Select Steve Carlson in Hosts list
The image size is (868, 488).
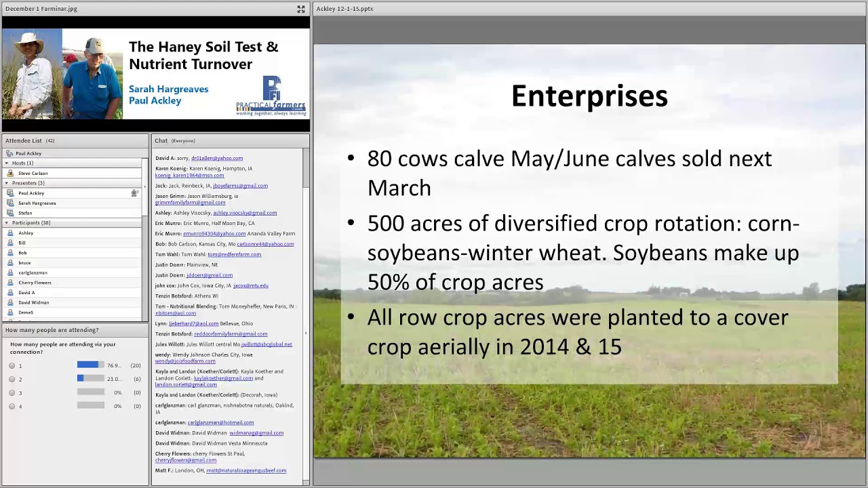[x=73, y=173]
